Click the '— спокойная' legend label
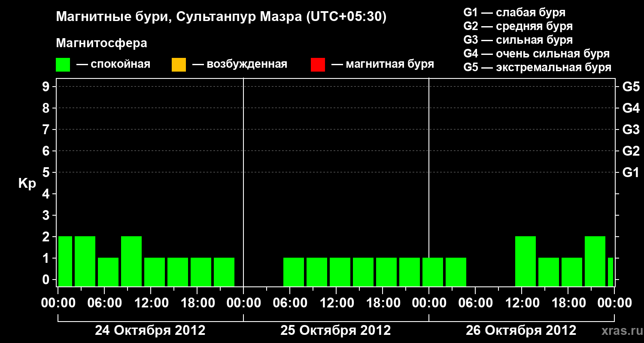The image size is (644, 343). [x=113, y=65]
